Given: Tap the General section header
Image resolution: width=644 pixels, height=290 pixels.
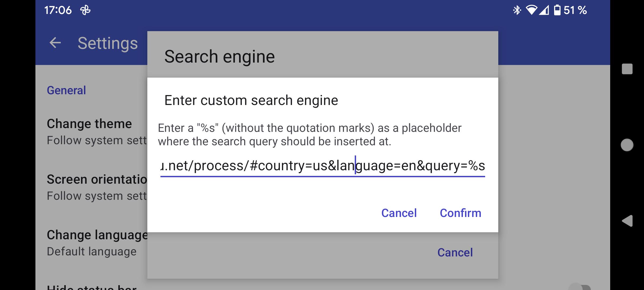Looking at the screenshot, I should tap(66, 90).
